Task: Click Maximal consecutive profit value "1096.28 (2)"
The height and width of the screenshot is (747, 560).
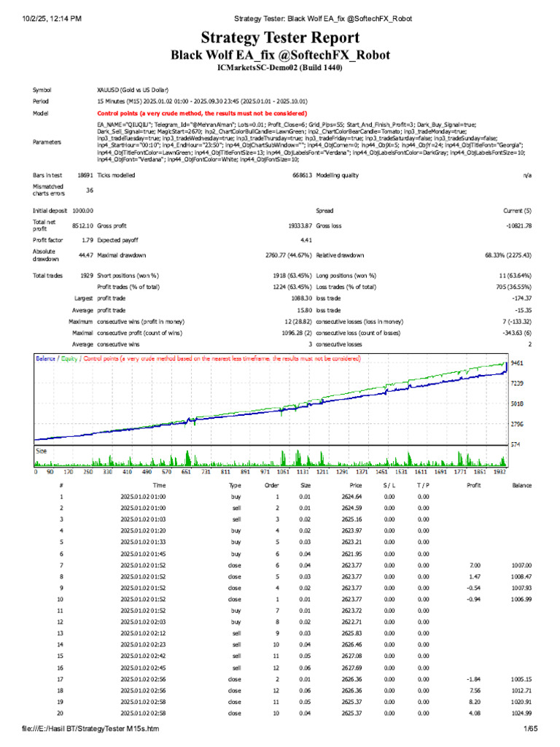Action: click(297, 333)
